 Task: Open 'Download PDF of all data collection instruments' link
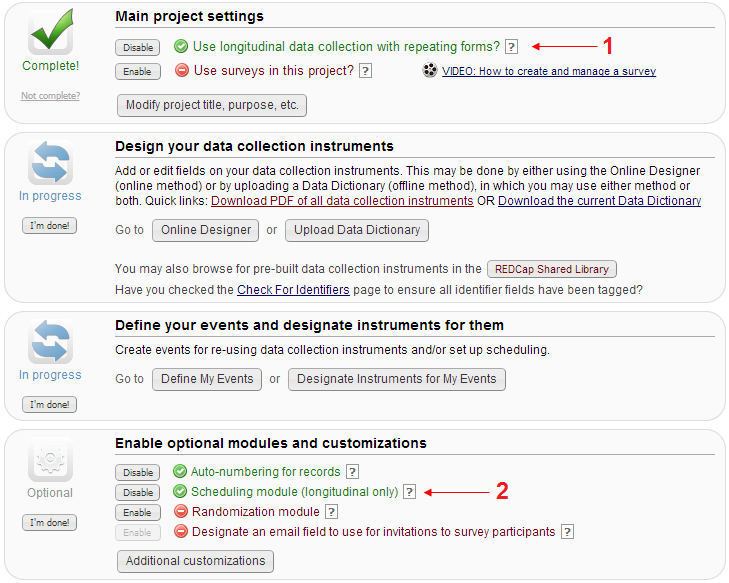point(342,201)
